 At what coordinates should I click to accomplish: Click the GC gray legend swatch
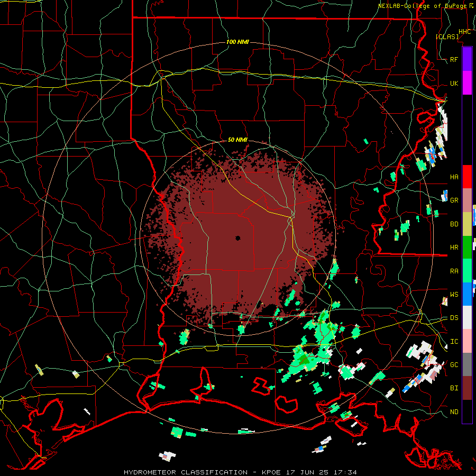tap(467, 364)
